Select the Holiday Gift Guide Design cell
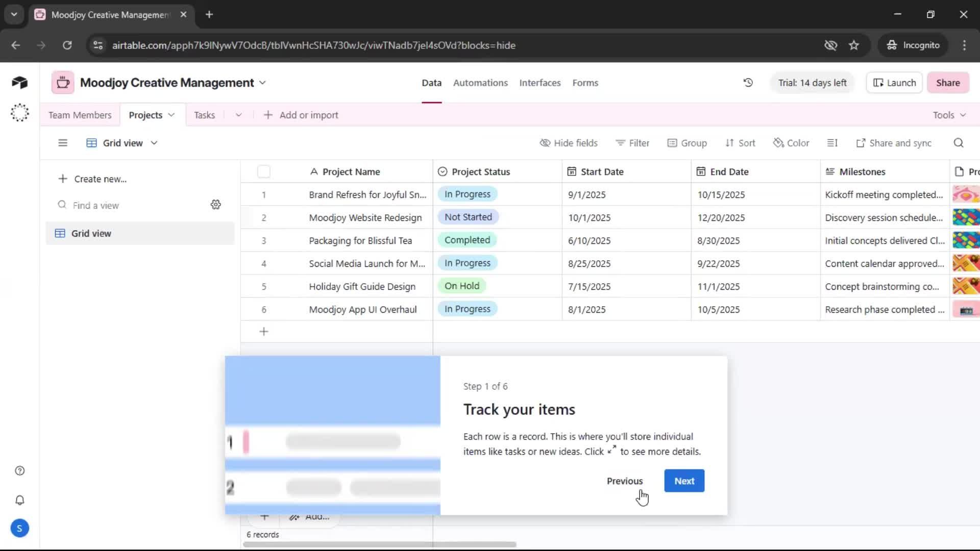The width and height of the screenshot is (980, 551). pos(362,287)
